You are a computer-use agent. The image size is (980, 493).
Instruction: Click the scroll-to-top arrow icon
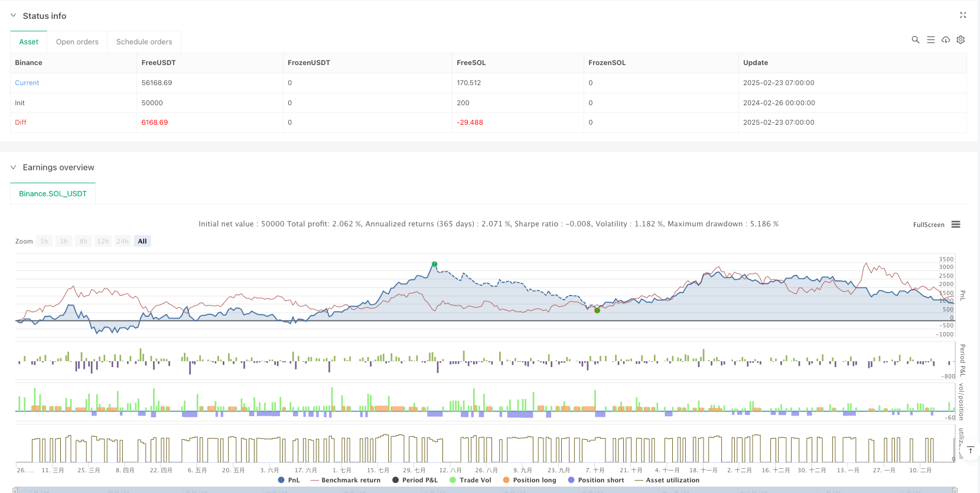pyautogui.click(x=970, y=450)
